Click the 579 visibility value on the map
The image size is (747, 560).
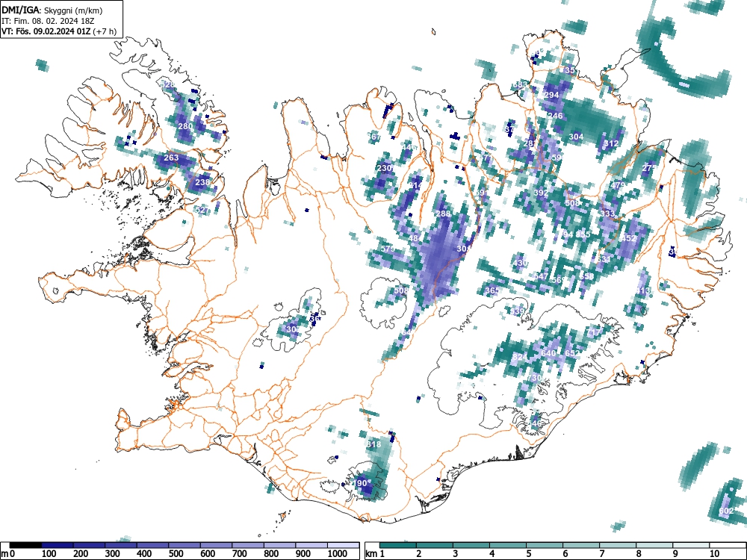[x=388, y=249]
